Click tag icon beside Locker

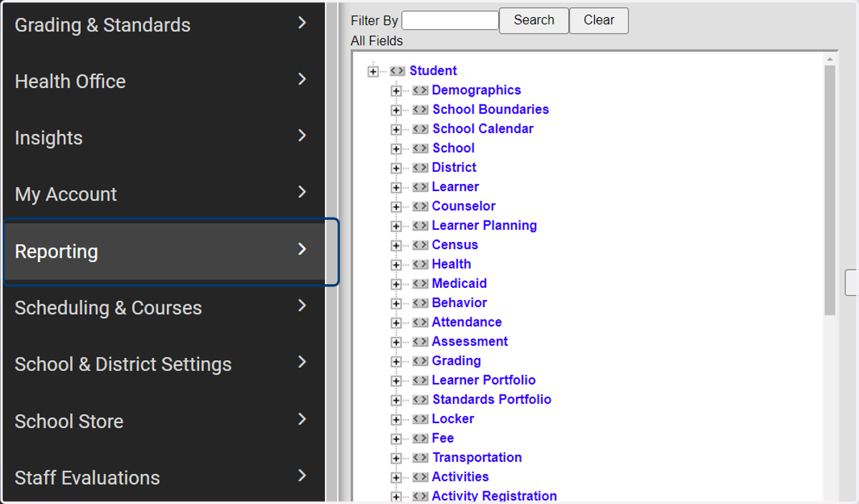(x=420, y=419)
